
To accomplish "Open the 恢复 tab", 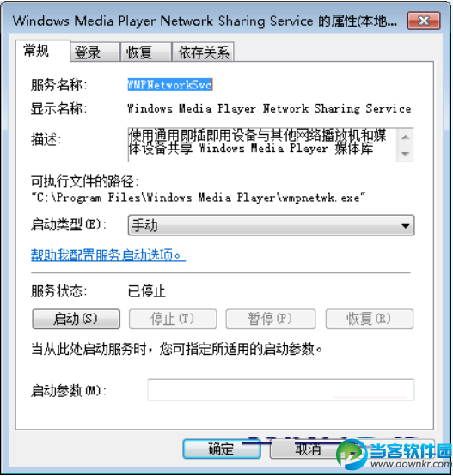I will (x=146, y=52).
